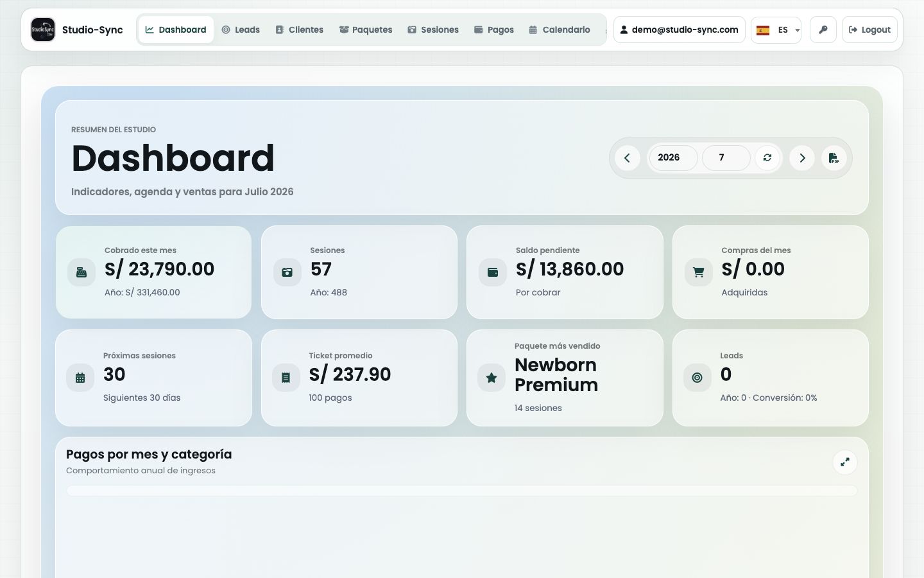
Task: Go to previous month with left chevron
Action: (627, 158)
